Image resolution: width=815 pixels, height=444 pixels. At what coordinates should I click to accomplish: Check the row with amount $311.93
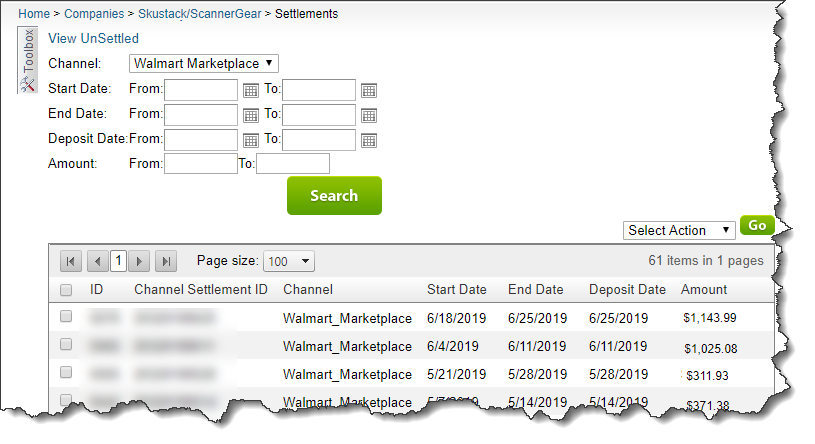66,372
